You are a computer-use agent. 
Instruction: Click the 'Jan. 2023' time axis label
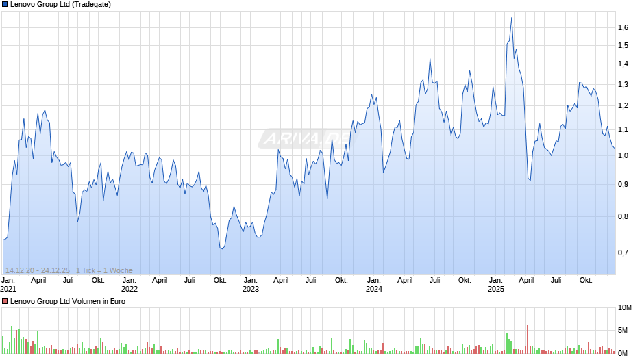[x=251, y=285]
